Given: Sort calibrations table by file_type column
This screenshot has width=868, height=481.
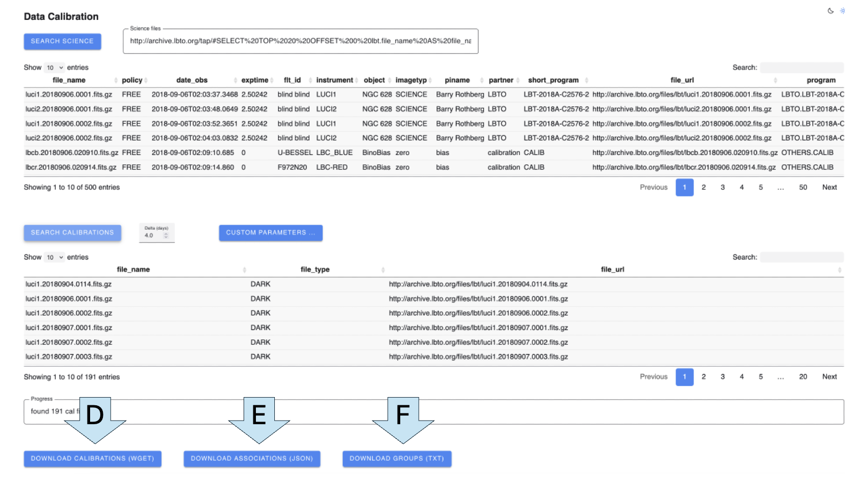Looking at the screenshot, I should 315,270.
